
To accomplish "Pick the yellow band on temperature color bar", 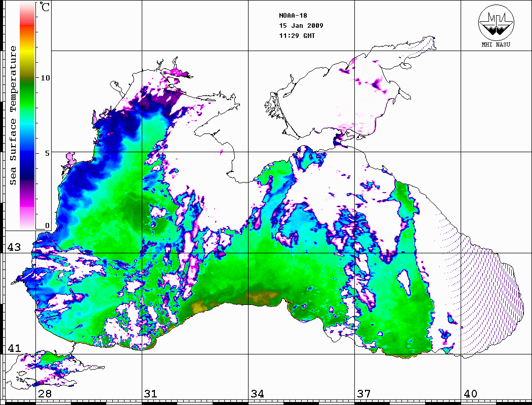I will coord(27,52).
